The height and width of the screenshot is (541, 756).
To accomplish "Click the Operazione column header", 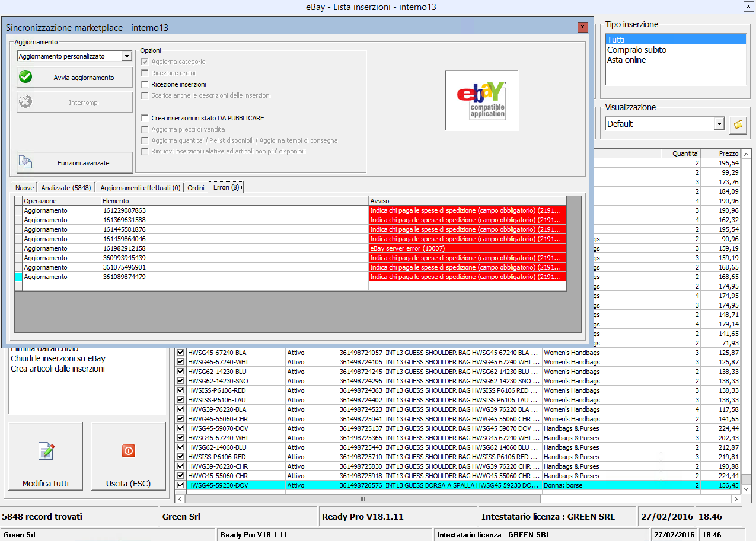I will click(62, 201).
